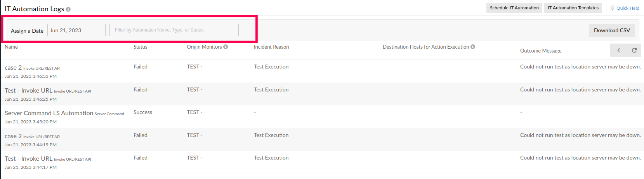
Task: Click the Origin Monitors info icon
Action: [226, 47]
